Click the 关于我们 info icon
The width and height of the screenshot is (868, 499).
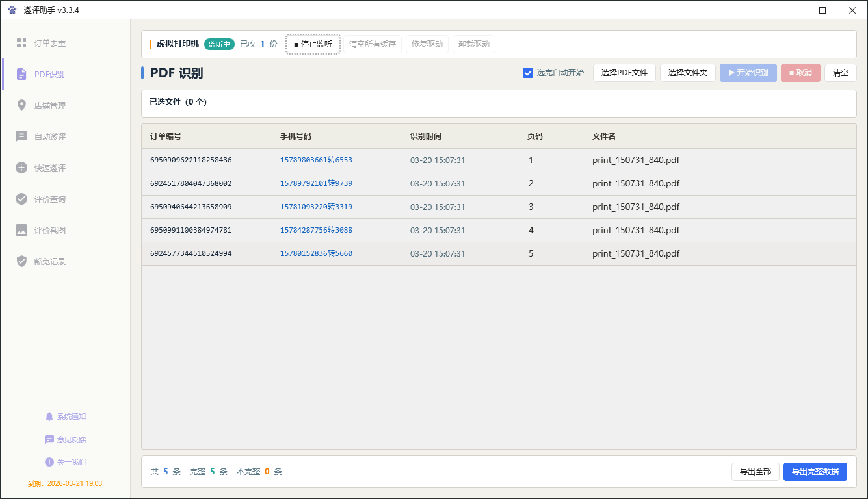click(x=49, y=462)
